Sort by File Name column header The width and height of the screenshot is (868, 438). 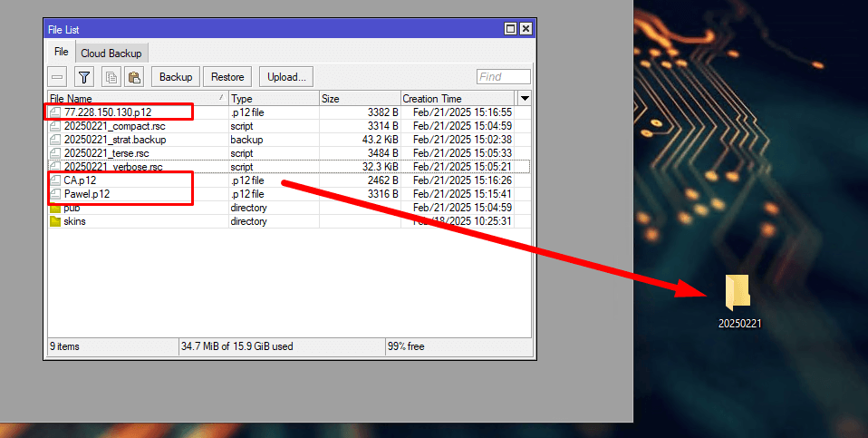pyautogui.click(x=138, y=99)
